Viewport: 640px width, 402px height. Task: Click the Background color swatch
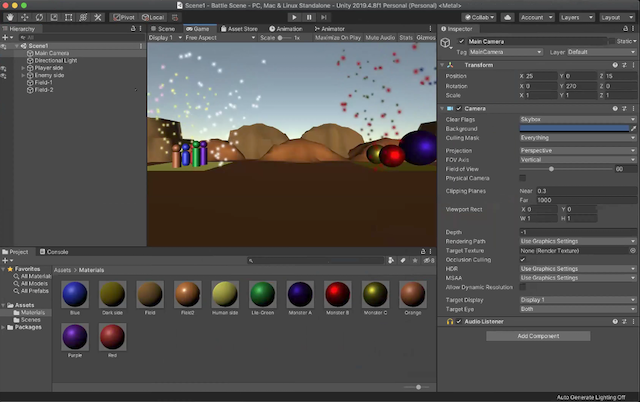pyautogui.click(x=572, y=129)
